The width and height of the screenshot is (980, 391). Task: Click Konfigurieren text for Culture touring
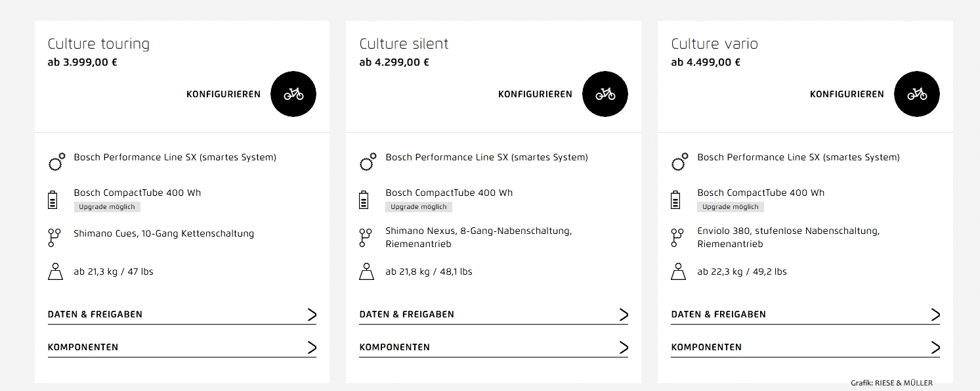(x=223, y=95)
